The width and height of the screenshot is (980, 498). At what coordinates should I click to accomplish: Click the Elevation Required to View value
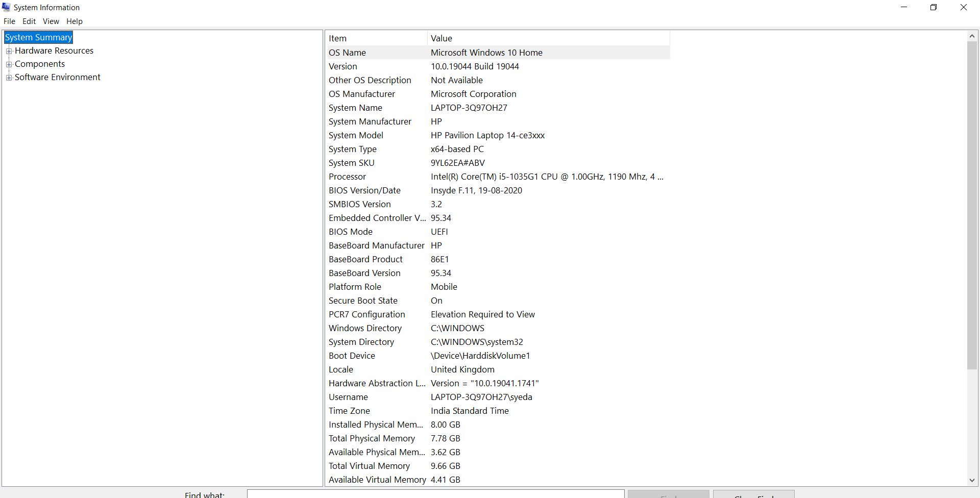click(483, 314)
